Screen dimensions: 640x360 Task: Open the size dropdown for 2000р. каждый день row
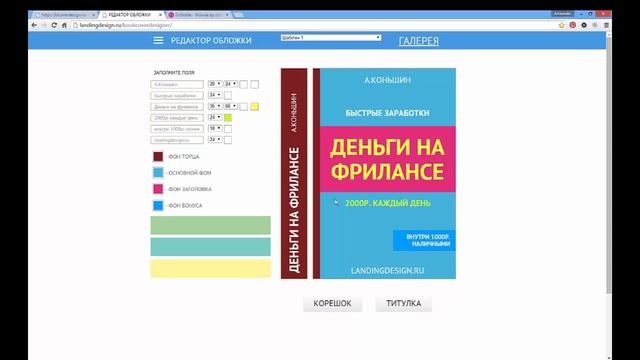tap(215, 117)
